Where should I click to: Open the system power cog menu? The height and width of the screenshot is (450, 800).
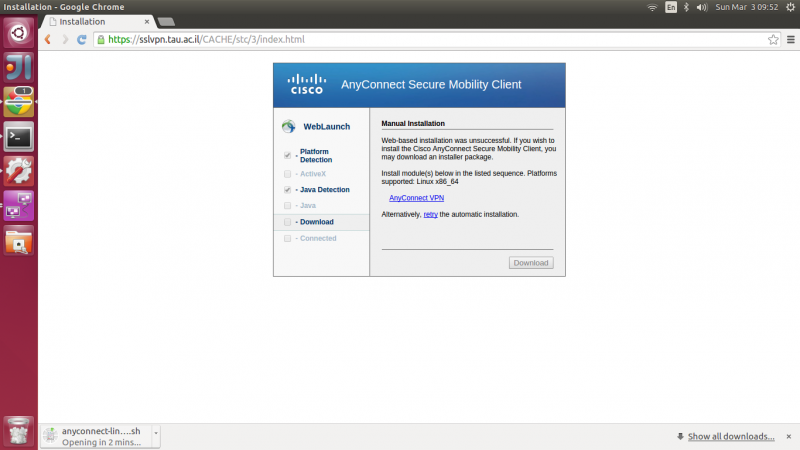point(789,7)
